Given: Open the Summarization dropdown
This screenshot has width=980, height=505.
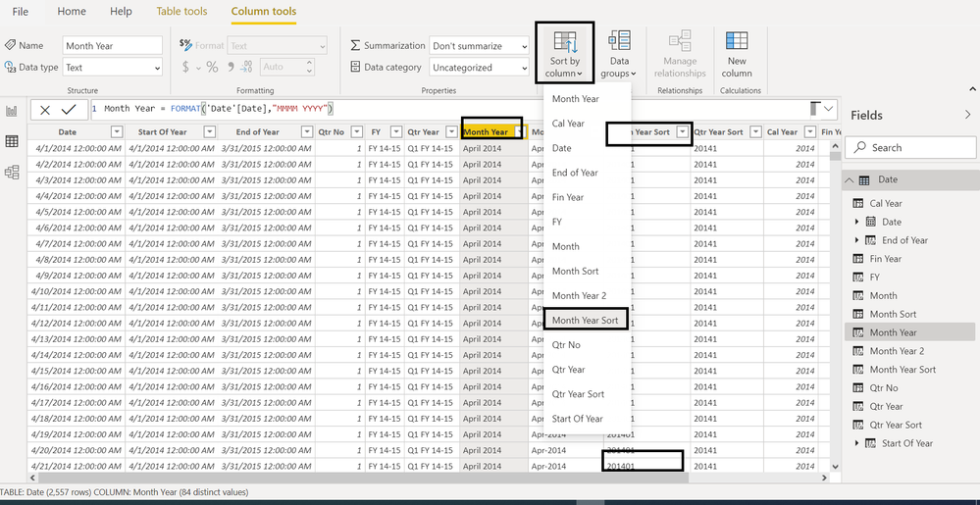Looking at the screenshot, I should tap(479, 46).
